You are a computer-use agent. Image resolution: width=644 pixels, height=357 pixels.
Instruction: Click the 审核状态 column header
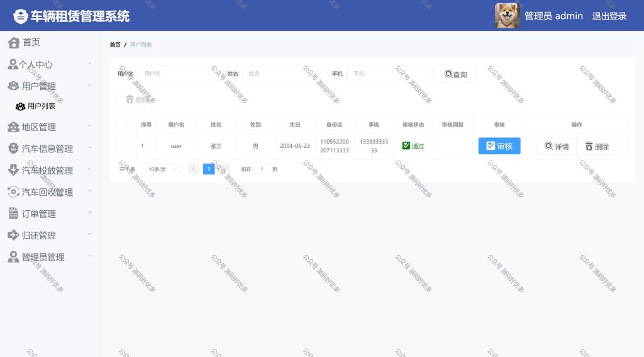click(x=413, y=125)
